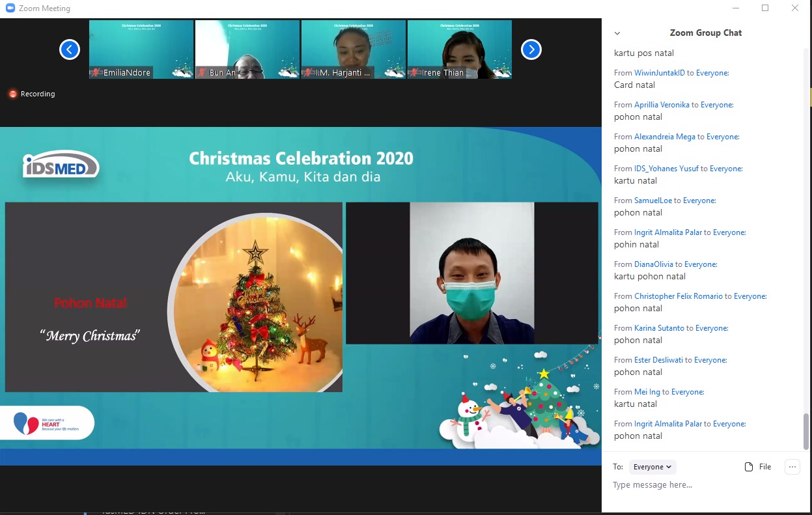The width and height of the screenshot is (812, 515).
Task: Click sender name WiwinJuntakID in chat
Action: click(660, 73)
